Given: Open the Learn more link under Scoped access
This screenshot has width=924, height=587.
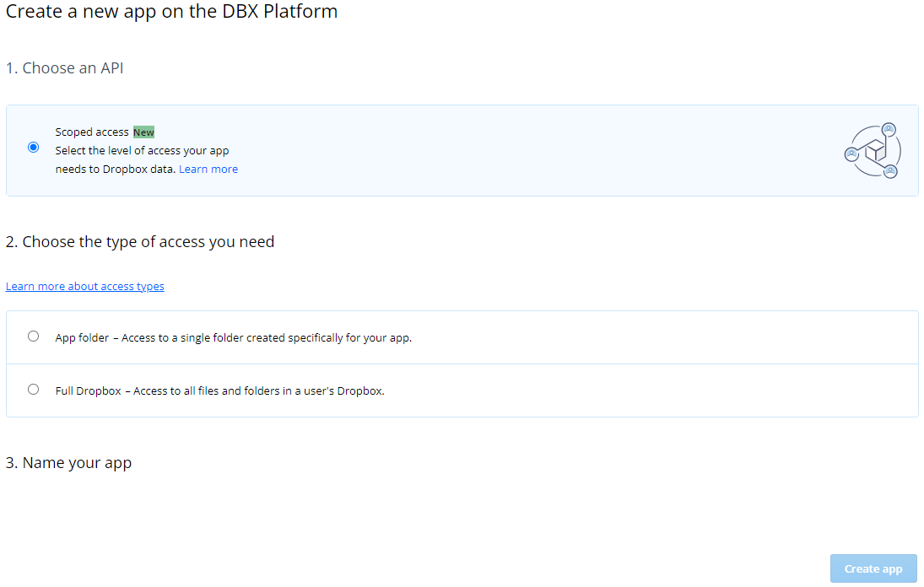Looking at the screenshot, I should coord(208,169).
